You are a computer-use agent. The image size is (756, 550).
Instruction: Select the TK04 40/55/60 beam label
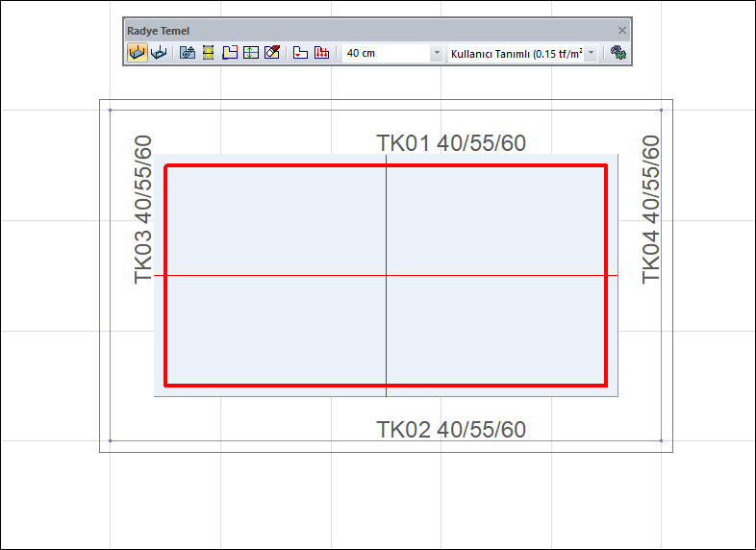click(x=650, y=210)
